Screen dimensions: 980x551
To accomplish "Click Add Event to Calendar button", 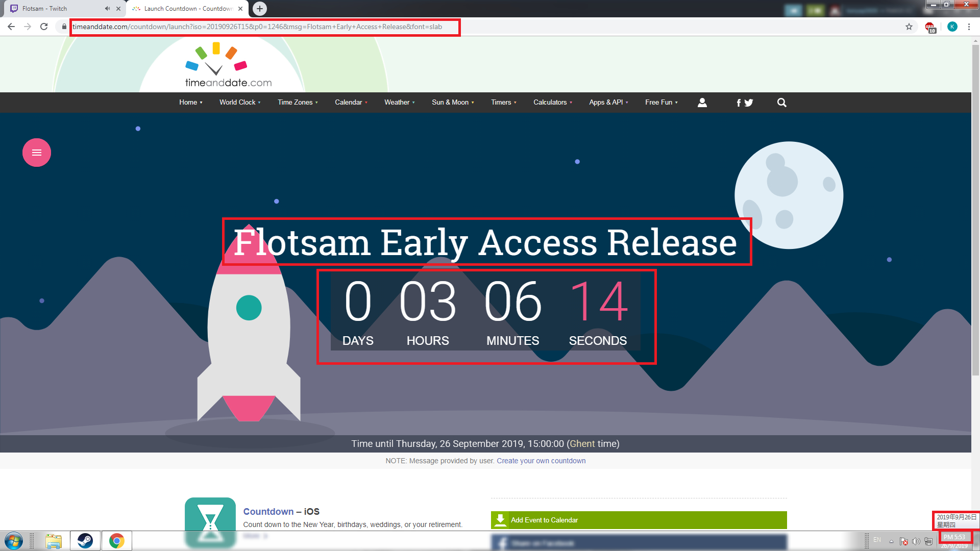I will pos(639,520).
